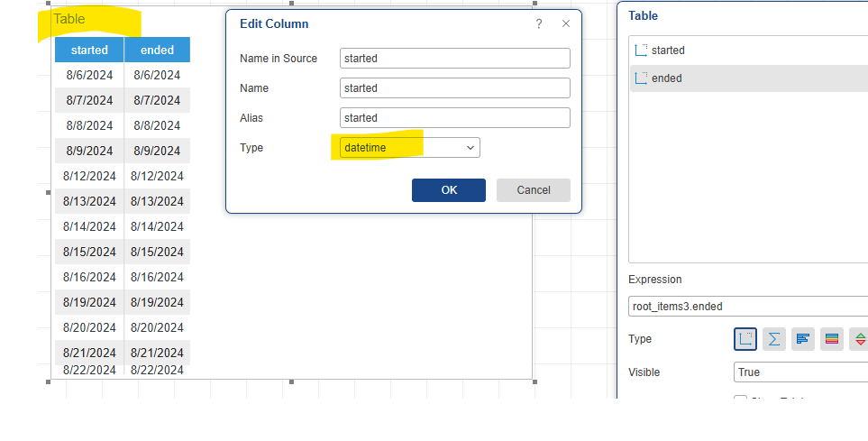Select 8/22/2024 in the started column
The image size is (868, 441).
(x=89, y=370)
